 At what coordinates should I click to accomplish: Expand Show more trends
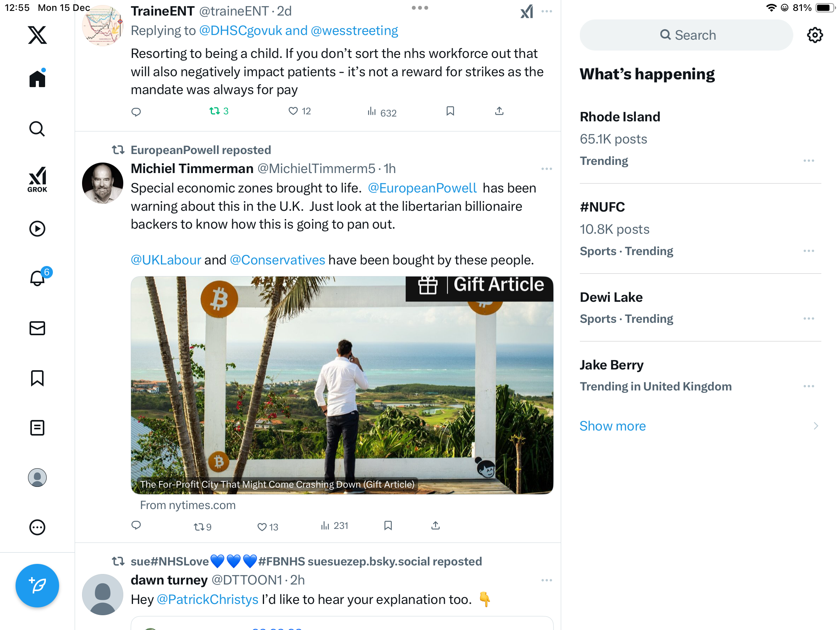pyautogui.click(x=612, y=426)
